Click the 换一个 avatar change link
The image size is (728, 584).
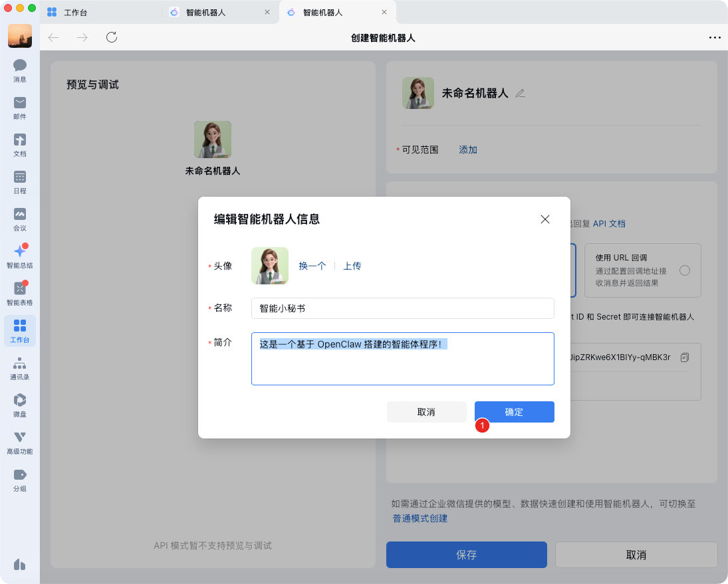click(312, 266)
